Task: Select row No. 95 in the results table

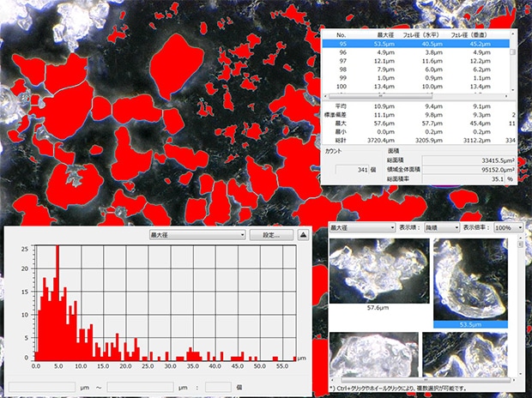Action: pyautogui.click(x=415, y=44)
